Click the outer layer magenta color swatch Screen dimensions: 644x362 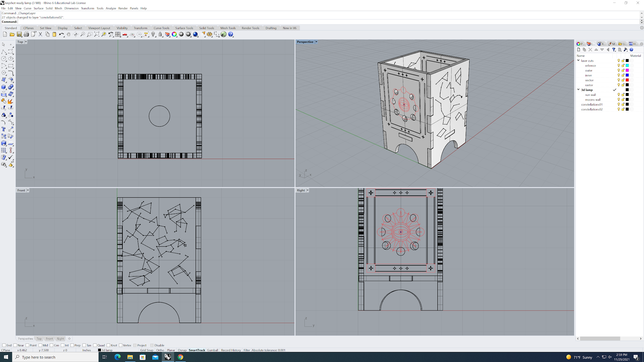click(627, 70)
